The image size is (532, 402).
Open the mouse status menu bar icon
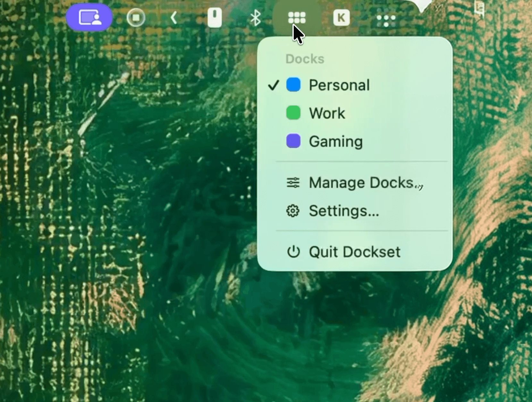coord(215,17)
